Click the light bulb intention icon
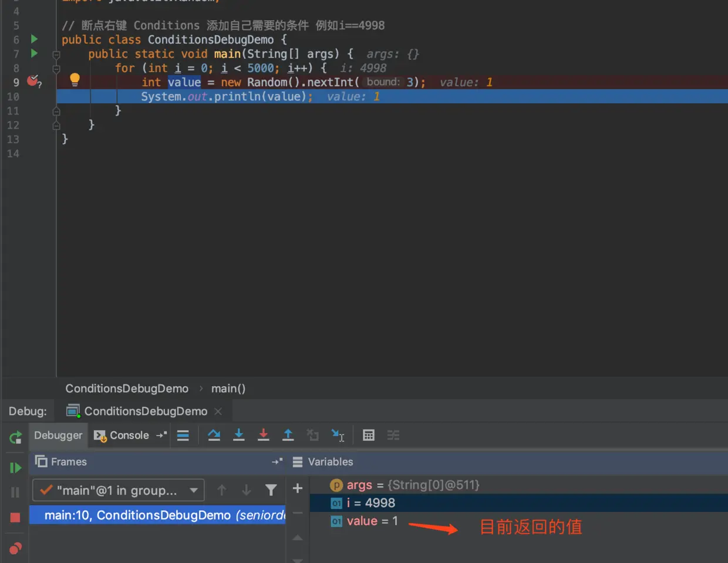This screenshot has width=728, height=563. point(75,80)
